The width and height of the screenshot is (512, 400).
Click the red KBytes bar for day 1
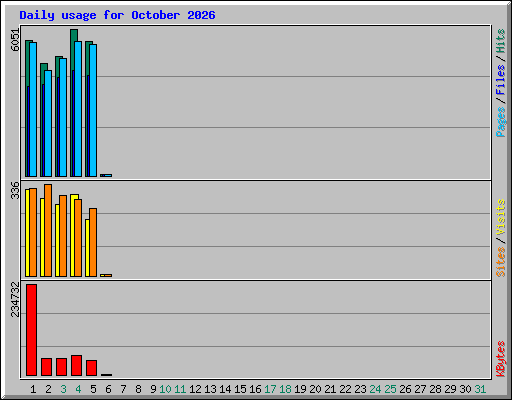click(32, 330)
